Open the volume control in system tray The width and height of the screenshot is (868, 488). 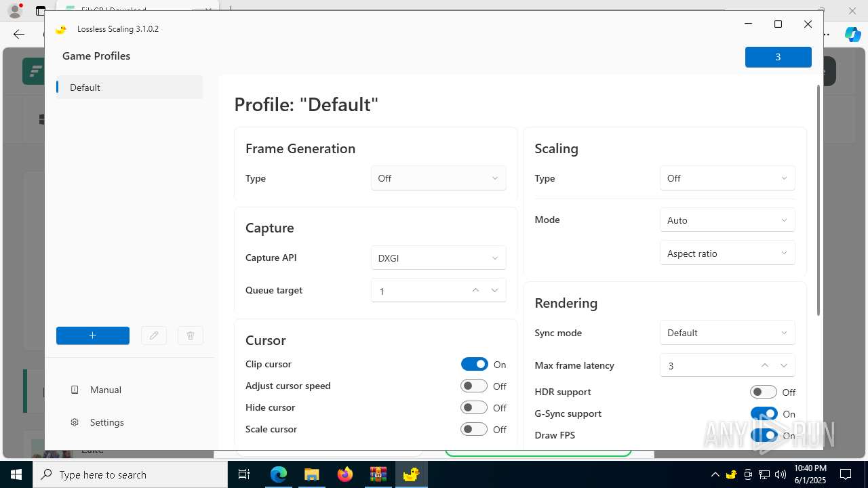tap(781, 474)
